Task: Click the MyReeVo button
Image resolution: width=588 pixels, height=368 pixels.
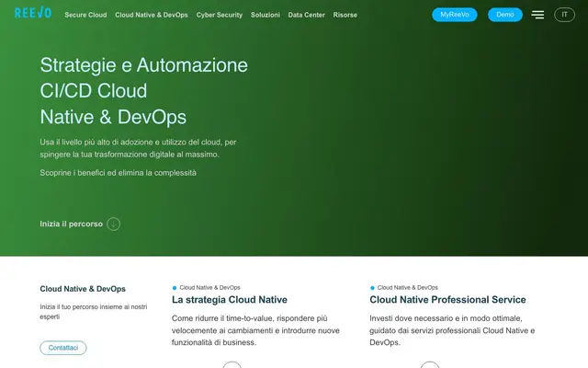Action: (455, 15)
